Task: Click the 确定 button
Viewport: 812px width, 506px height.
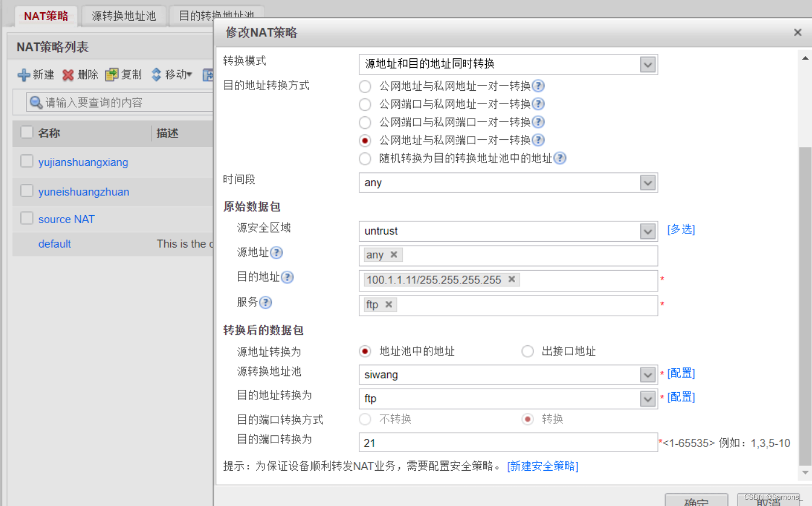Action: coord(696,500)
